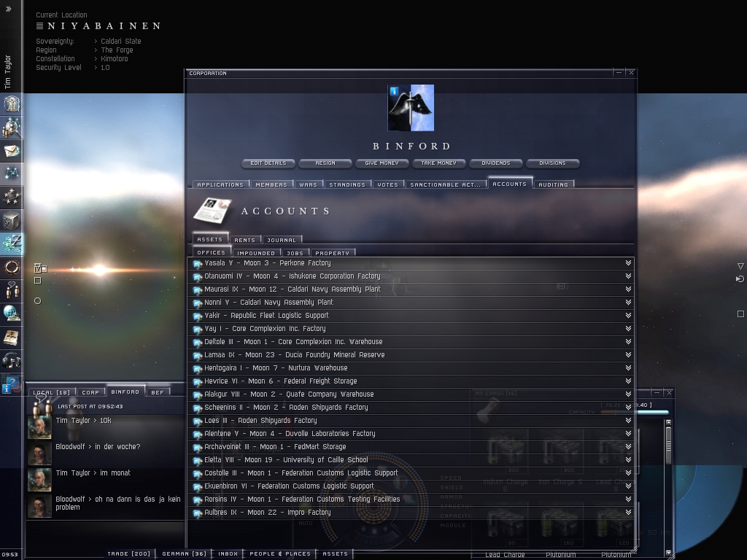Open the journal book icon in sidebar
The width and height of the screenshot is (747, 560).
[x=12, y=337]
